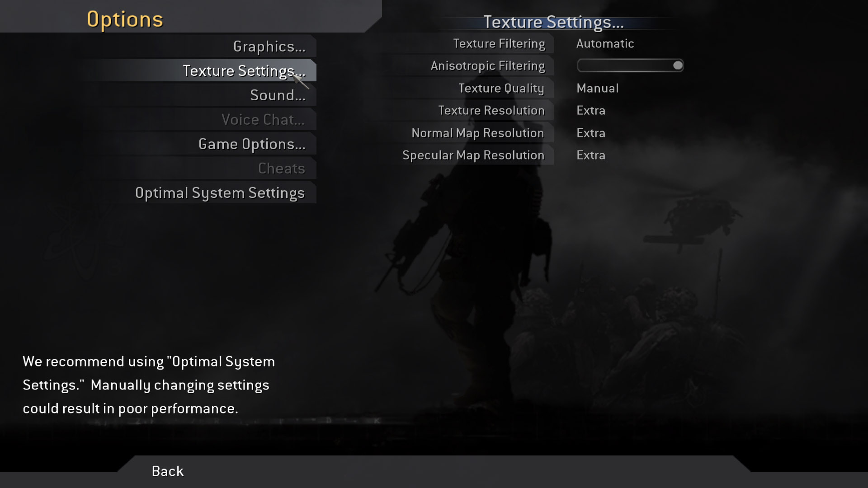This screenshot has height=488, width=868.
Task: Select Texture Settings menu entry
Action: 243,71
